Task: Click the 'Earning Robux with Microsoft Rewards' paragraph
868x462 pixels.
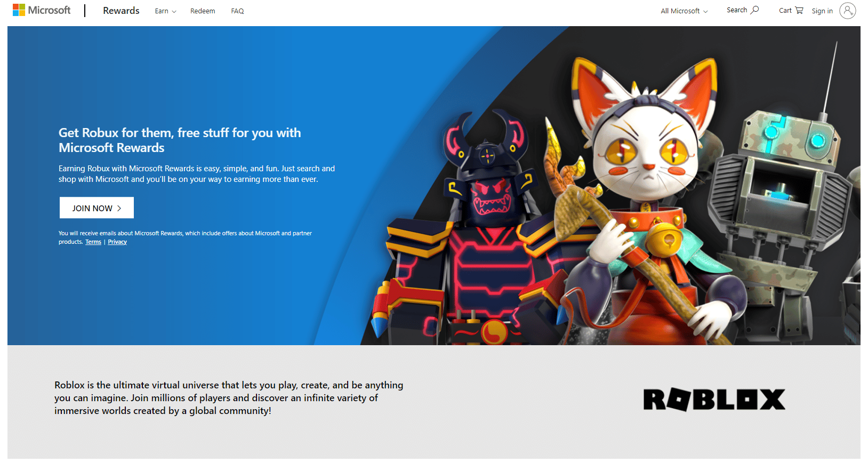Action: (197, 174)
